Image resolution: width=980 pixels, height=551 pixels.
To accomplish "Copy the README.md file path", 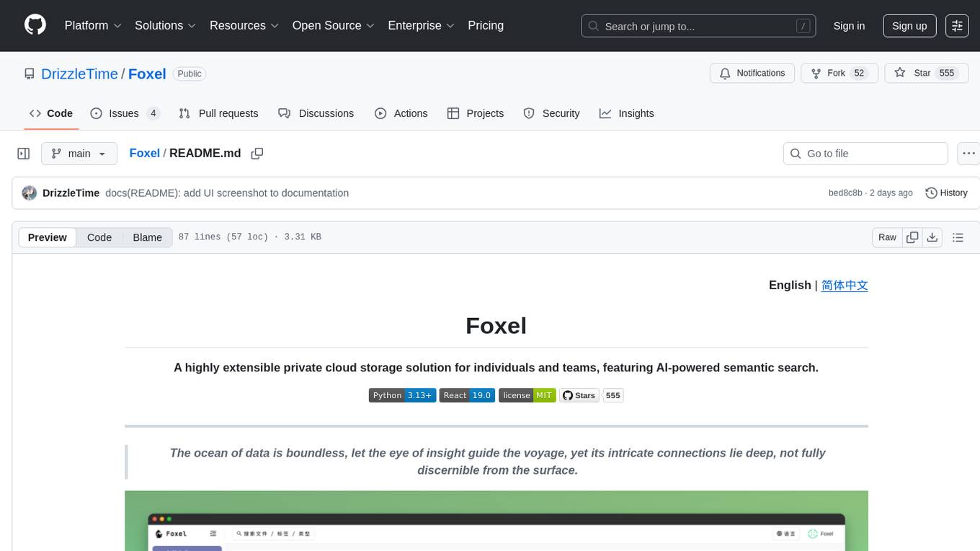I will pyautogui.click(x=257, y=154).
